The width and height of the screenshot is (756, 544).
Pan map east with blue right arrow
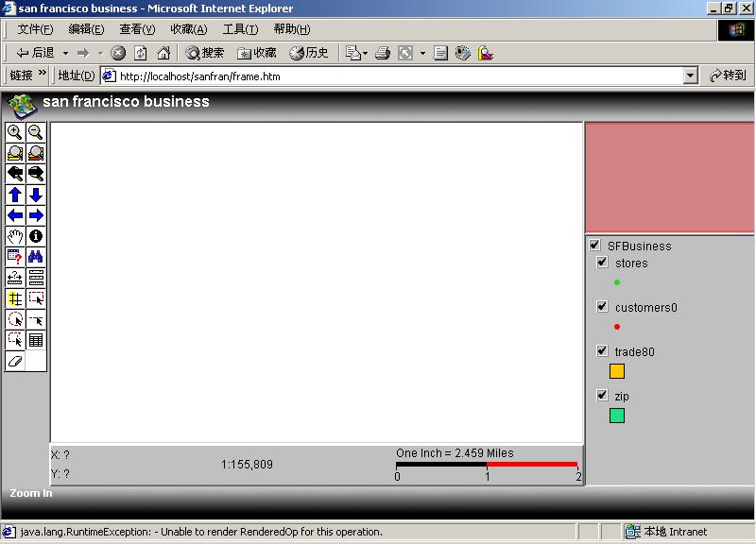coord(36,215)
